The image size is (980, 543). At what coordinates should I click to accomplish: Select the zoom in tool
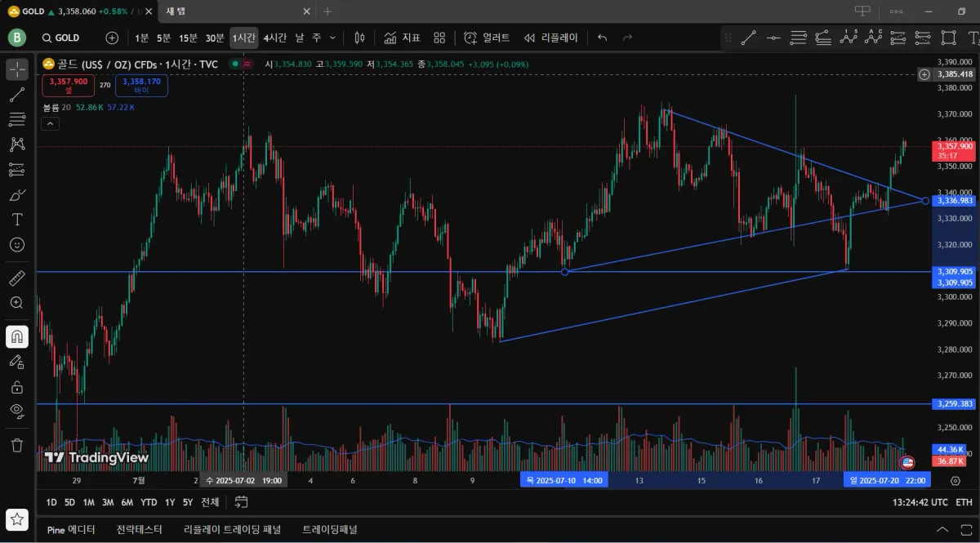[x=16, y=303]
